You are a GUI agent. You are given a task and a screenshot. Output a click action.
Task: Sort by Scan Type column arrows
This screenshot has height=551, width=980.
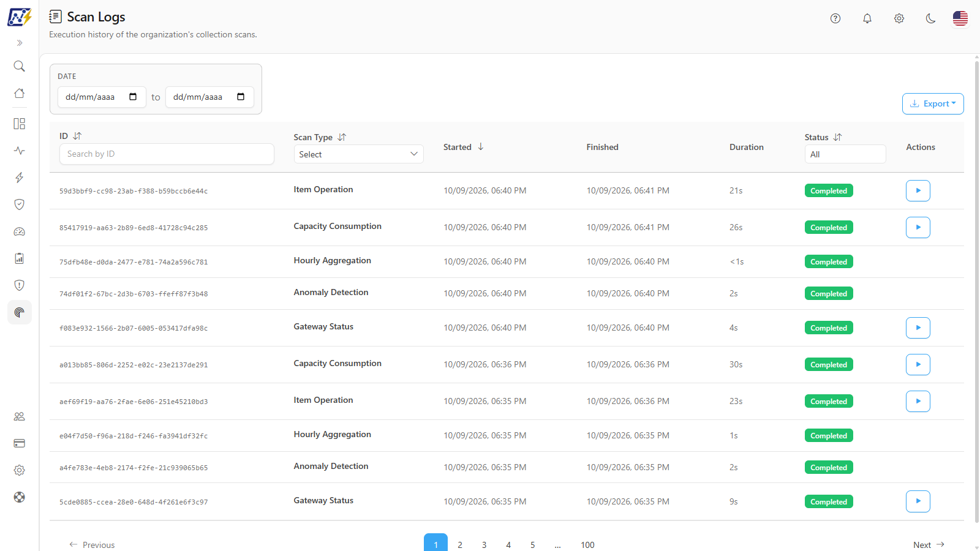342,137
